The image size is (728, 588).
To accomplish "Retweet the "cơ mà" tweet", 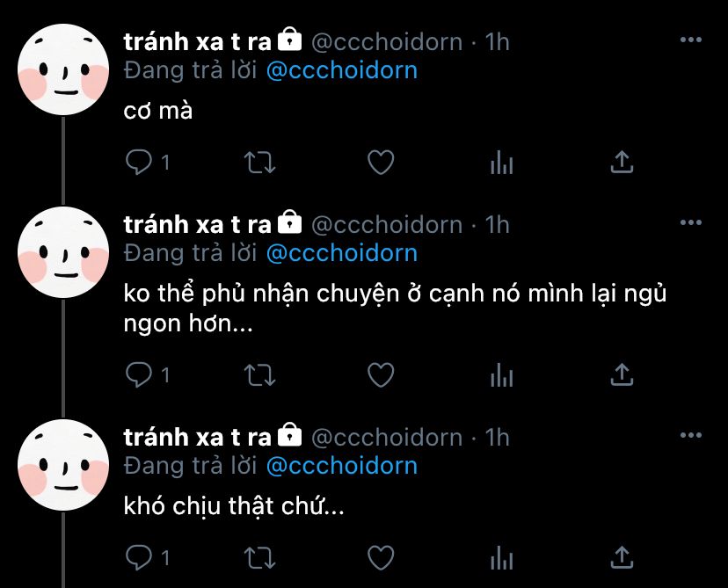I will (260, 163).
